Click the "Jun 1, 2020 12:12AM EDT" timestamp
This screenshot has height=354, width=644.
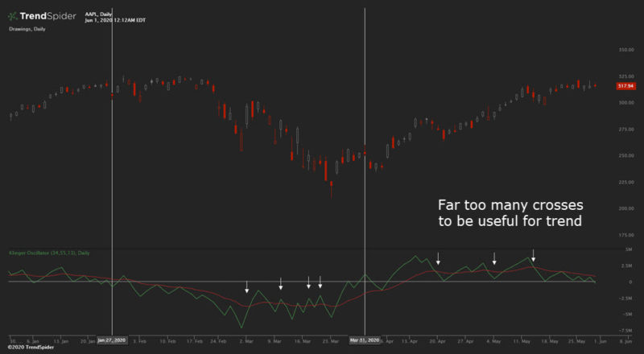point(115,20)
